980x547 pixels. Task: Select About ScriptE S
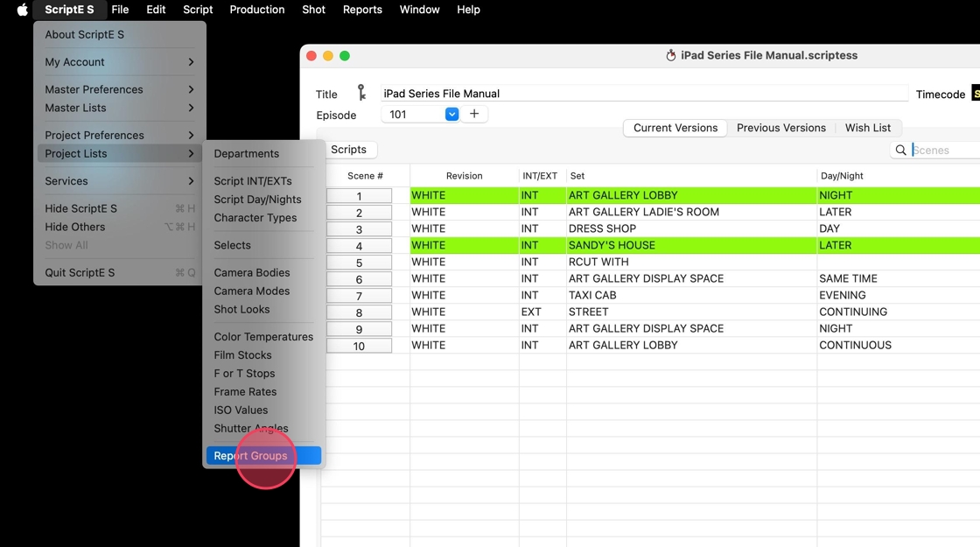coord(119,34)
